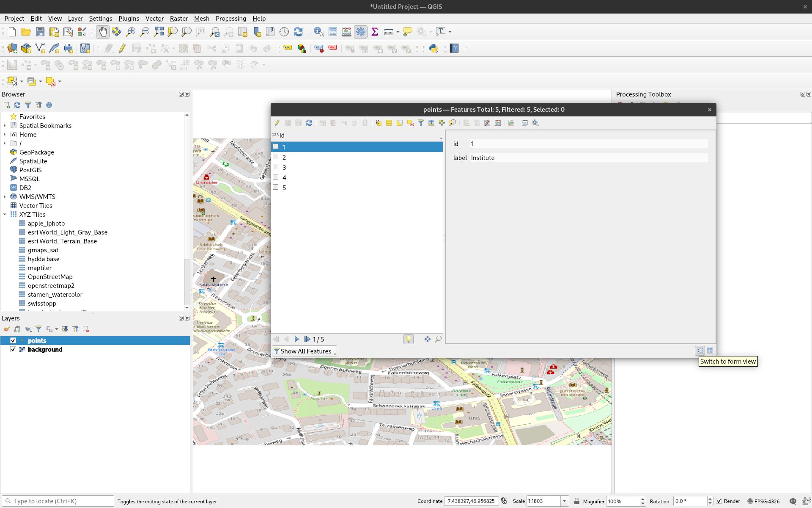Collapse the XYZ Tiles tree node

(5, 215)
